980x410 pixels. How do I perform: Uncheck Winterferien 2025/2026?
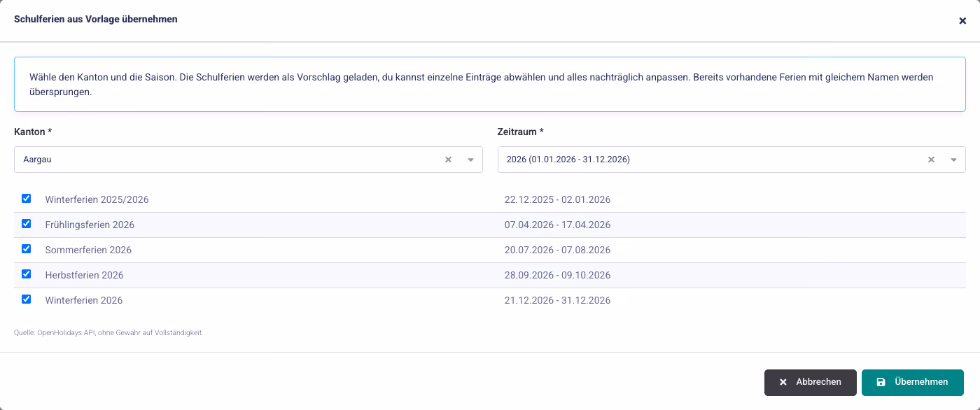point(27,199)
